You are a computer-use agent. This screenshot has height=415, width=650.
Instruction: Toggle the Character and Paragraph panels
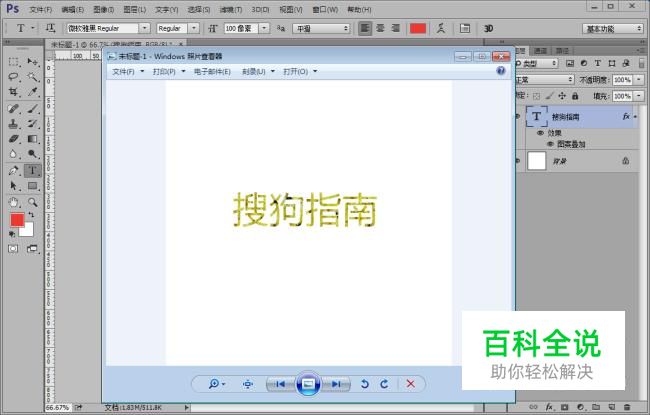pos(465,28)
